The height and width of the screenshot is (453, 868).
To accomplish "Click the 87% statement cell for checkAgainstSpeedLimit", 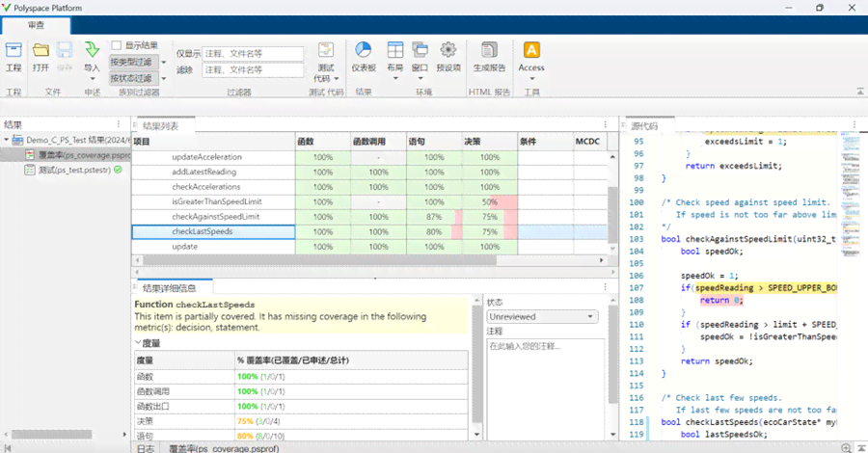I will 434,217.
